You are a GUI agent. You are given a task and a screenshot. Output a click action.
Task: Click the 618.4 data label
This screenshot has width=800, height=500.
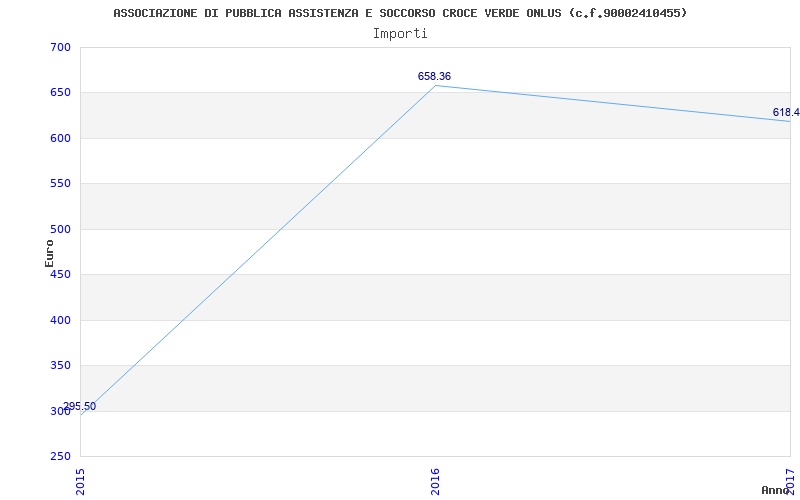pos(786,112)
